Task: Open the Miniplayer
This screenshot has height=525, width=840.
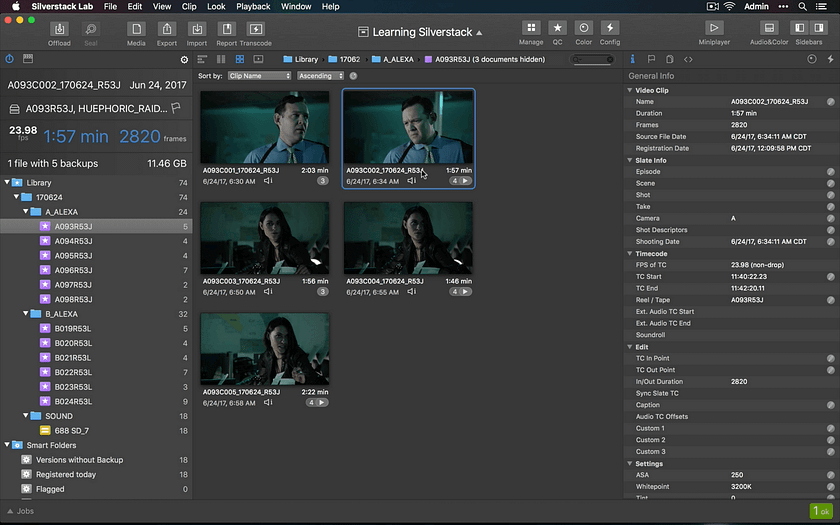Action: pyautogui.click(x=714, y=28)
